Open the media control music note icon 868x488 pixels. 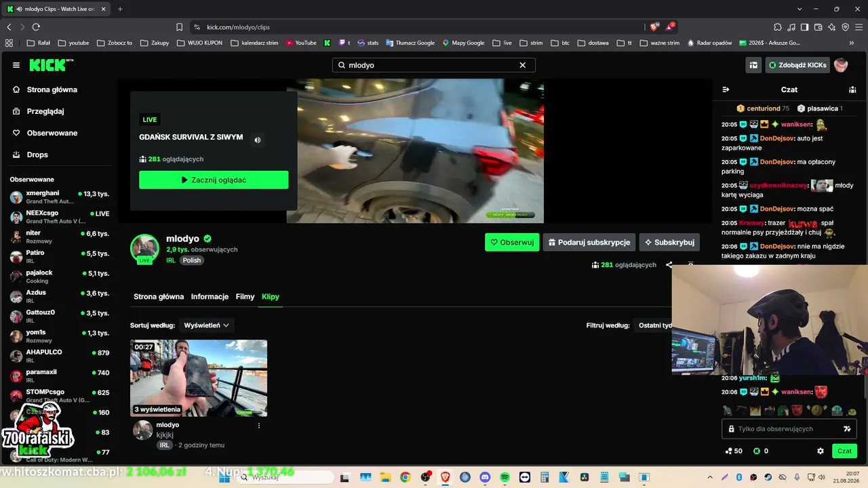(x=791, y=27)
